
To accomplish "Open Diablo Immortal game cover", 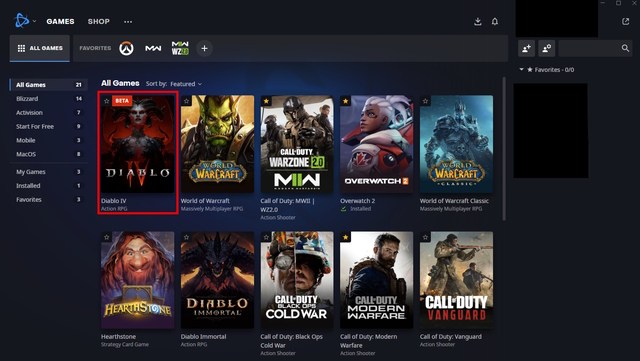I will coord(217,280).
